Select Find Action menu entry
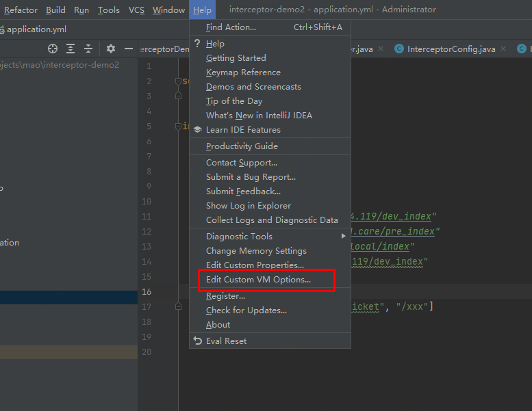 click(270, 27)
